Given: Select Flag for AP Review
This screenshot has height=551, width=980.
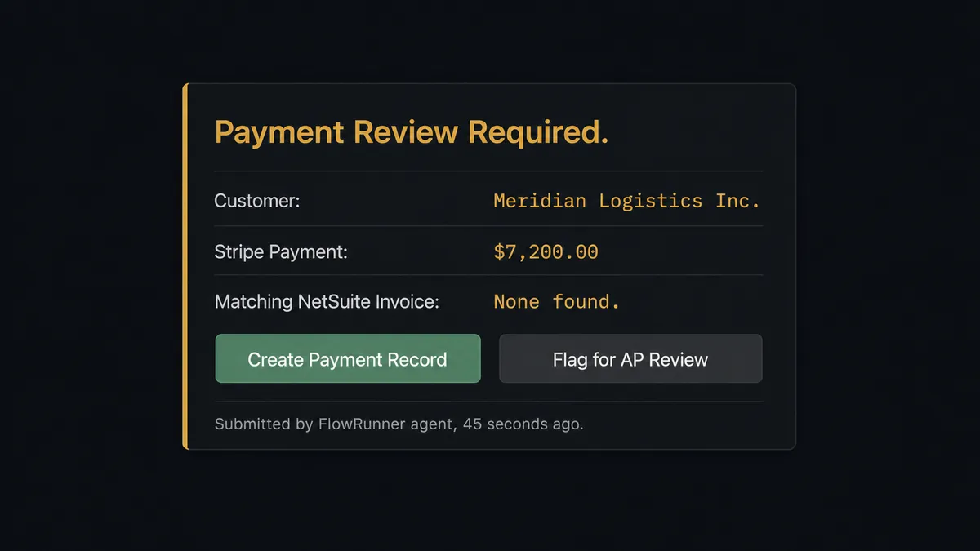Looking at the screenshot, I should point(630,358).
